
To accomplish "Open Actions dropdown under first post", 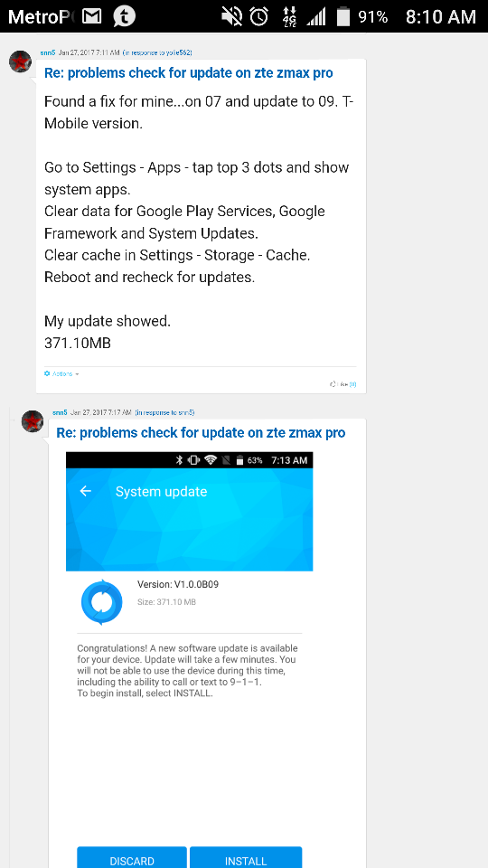I will click(61, 373).
